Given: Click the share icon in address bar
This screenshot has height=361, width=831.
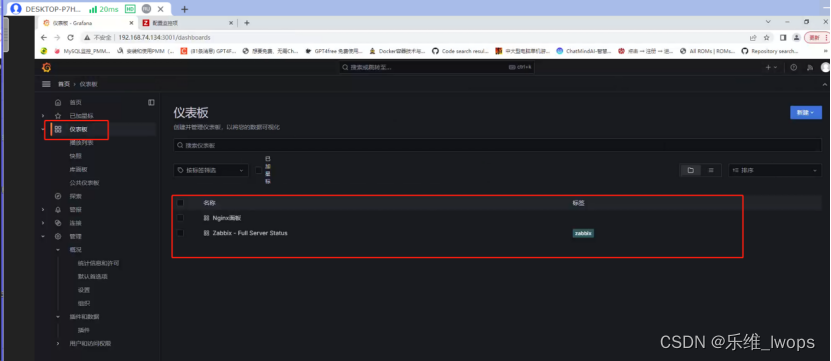Looking at the screenshot, I should [x=753, y=38].
